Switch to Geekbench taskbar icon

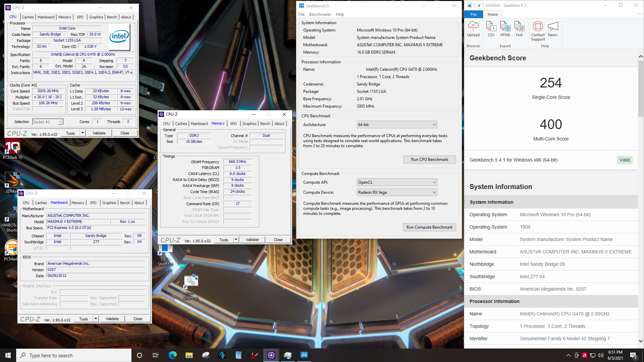point(304,355)
